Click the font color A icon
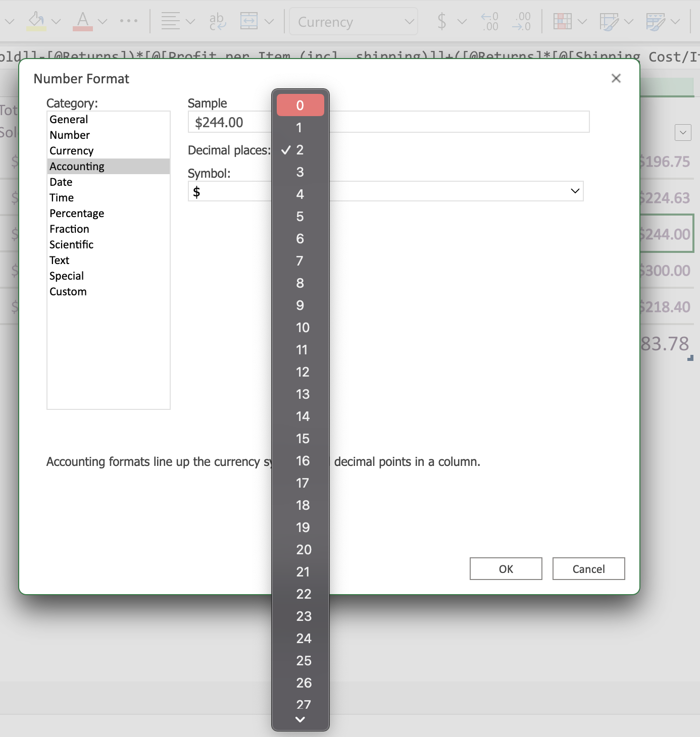The height and width of the screenshot is (737, 700). point(83,21)
